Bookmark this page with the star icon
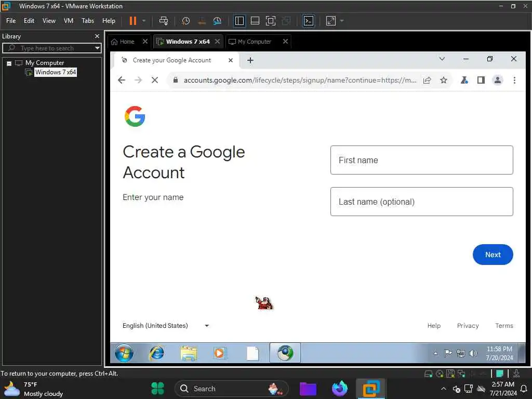 444,80
